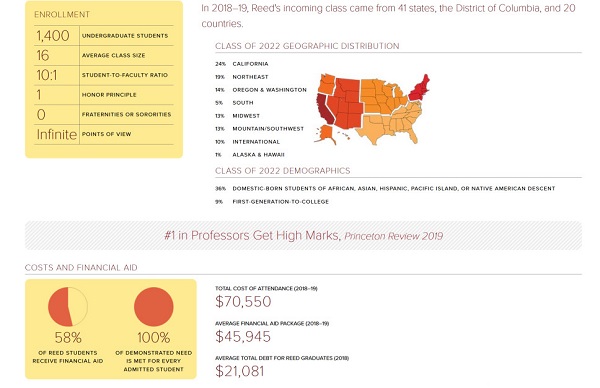Click the Class of 2022 Demographics heading

pos(282,171)
